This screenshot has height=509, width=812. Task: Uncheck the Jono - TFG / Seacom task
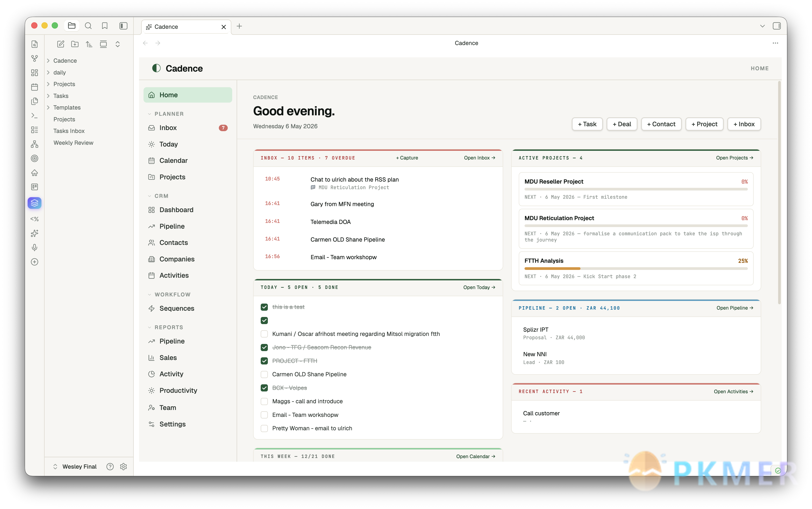264,348
